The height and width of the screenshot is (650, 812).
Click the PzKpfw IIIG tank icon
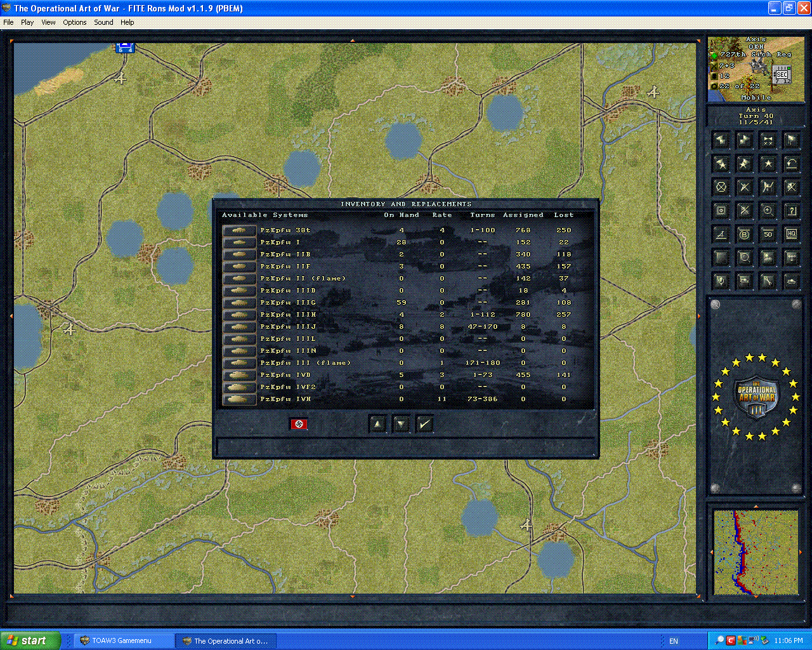(x=239, y=303)
